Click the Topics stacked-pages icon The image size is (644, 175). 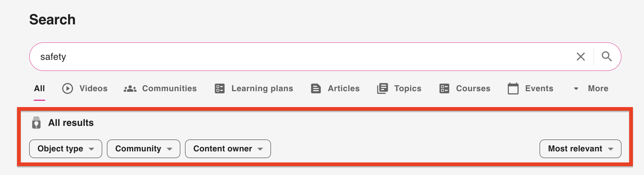click(x=382, y=89)
